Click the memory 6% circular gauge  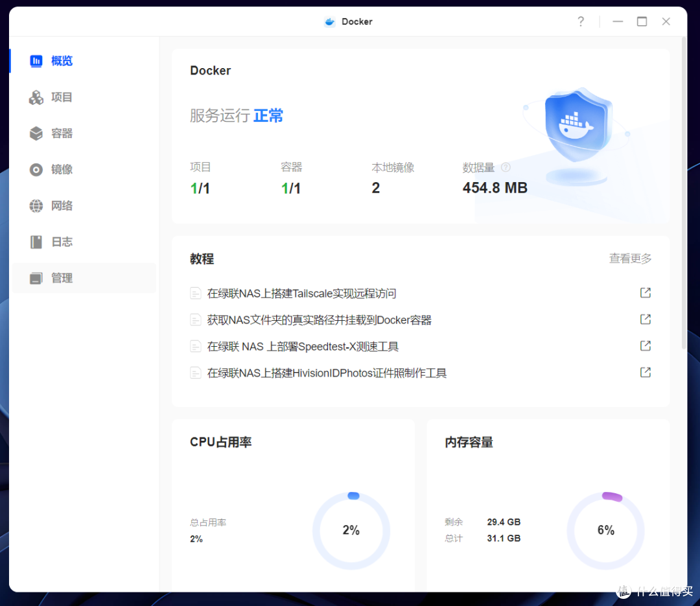(606, 531)
